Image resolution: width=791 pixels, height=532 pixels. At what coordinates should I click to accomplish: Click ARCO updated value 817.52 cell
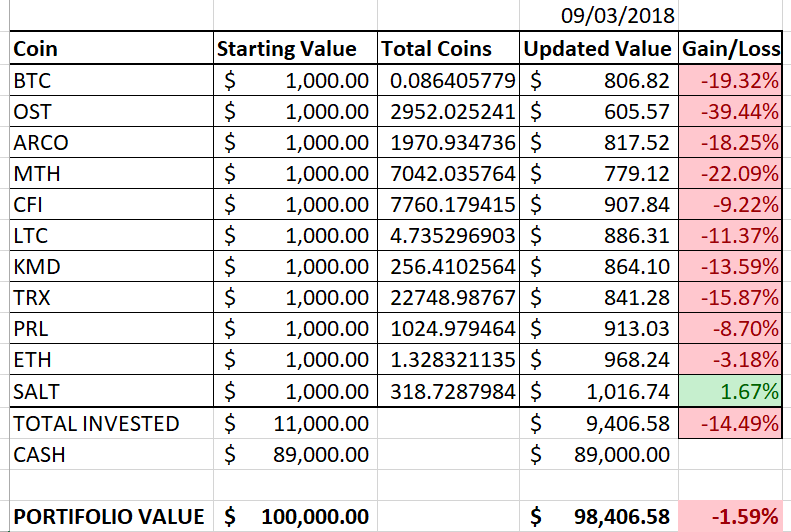(x=598, y=142)
